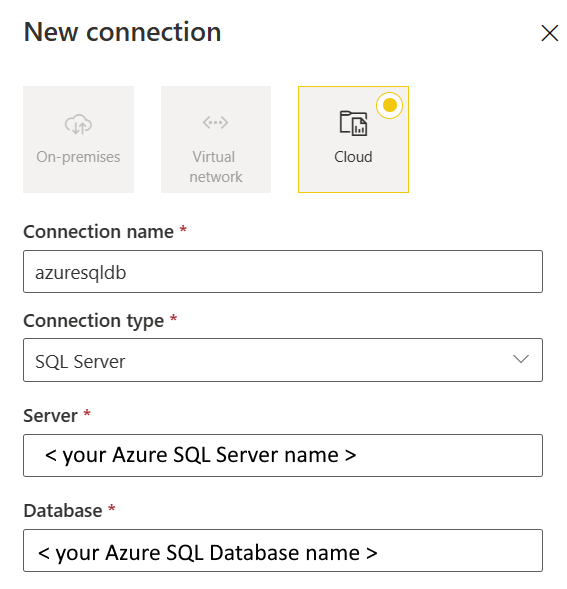
Task: Open the Connection type SQL Server dropdown
Action: coord(283,360)
